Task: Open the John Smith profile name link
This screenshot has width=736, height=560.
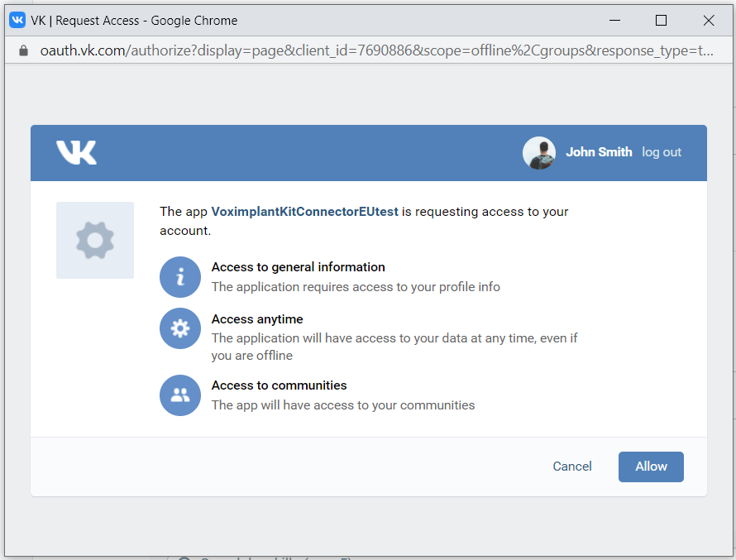Action: tap(599, 152)
